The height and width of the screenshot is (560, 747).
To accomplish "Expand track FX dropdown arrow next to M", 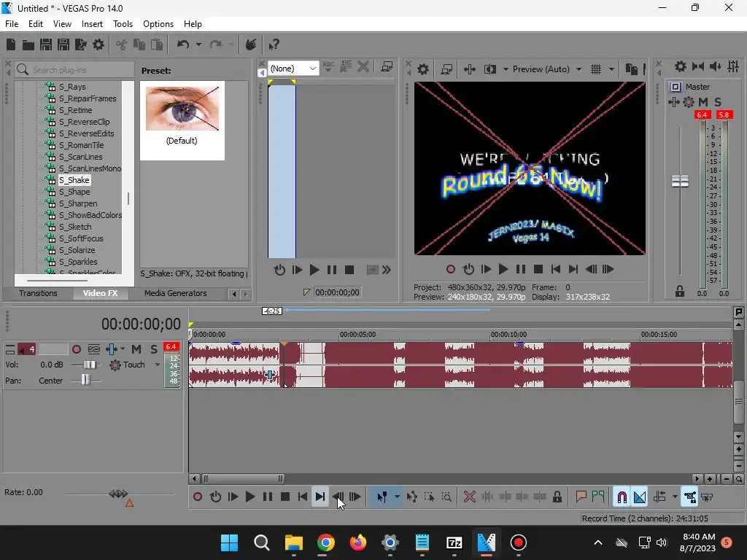I will click(x=123, y=349).
